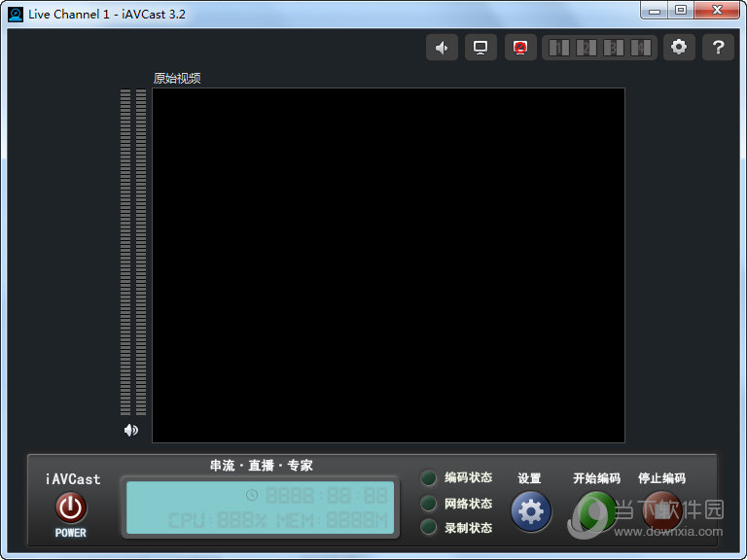The width and height of the screenshot is (747, 560).
Task: Close the iAVCast window
Action: pos(717,11)
